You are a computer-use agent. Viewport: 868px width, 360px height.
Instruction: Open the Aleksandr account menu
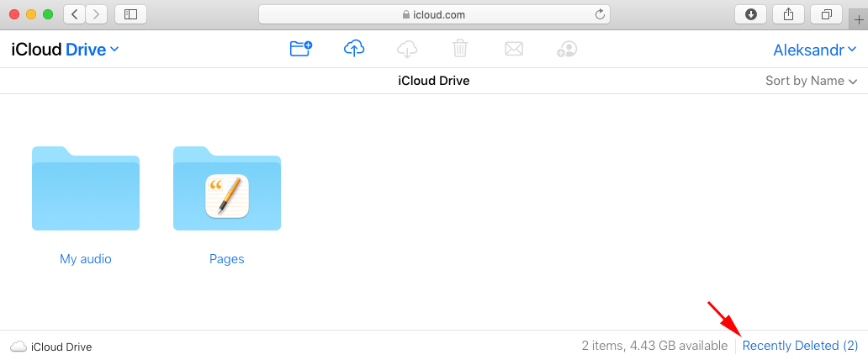(815, 50)
